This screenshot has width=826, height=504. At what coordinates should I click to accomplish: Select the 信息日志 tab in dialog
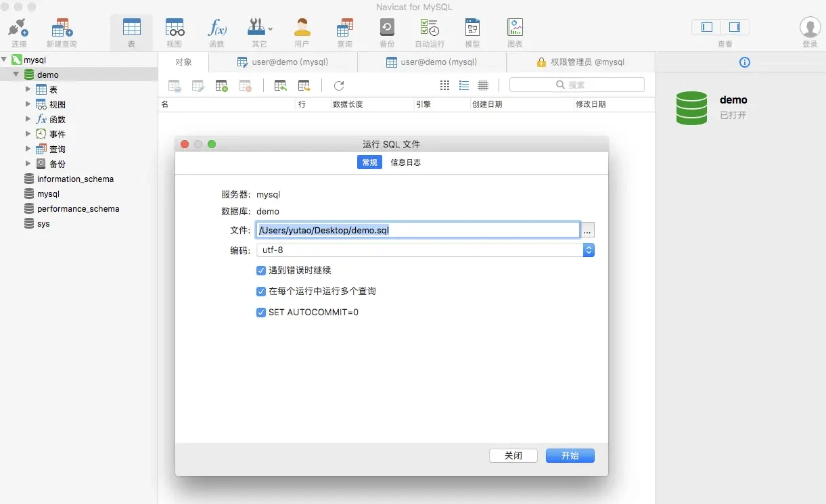point(405,162)
